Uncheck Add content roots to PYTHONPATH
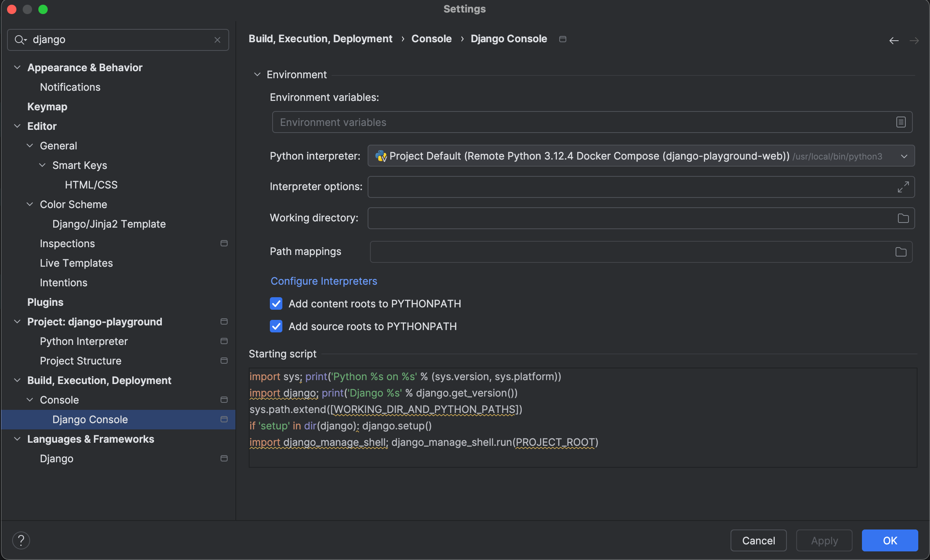Image resolution: width=930 pixels, height=560 pixels. [x=276, y=304]
